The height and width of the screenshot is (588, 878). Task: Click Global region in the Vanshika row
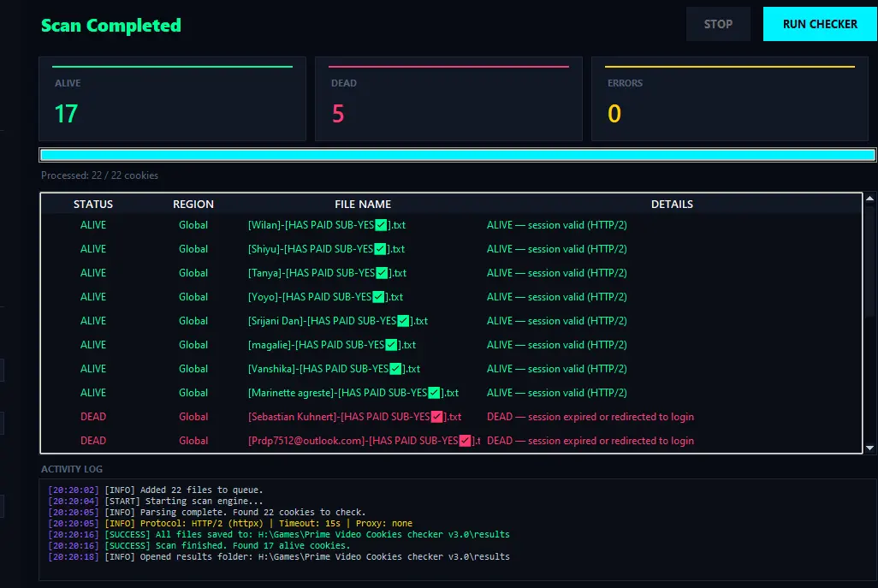tap(193, 369)
